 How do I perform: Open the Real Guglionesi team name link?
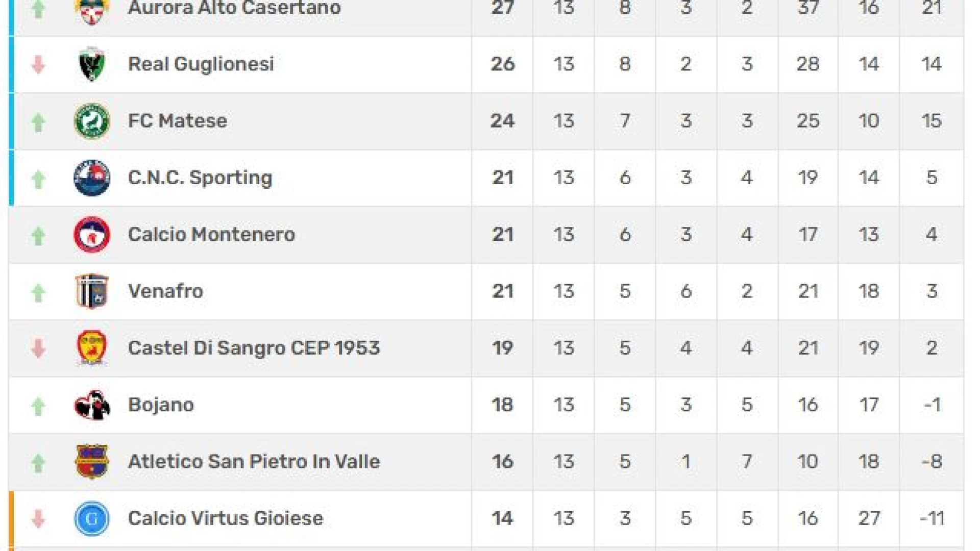[x=201, y=64]
